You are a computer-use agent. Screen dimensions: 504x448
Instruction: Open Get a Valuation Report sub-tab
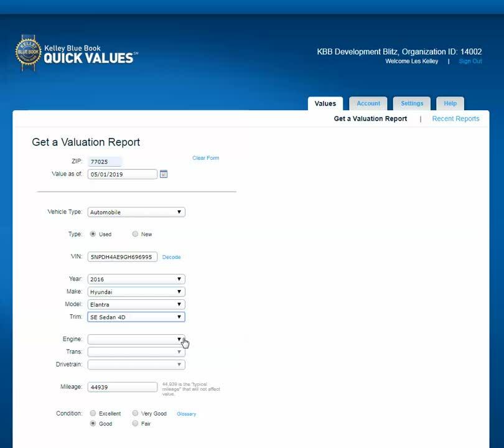(x=370, y=119)
